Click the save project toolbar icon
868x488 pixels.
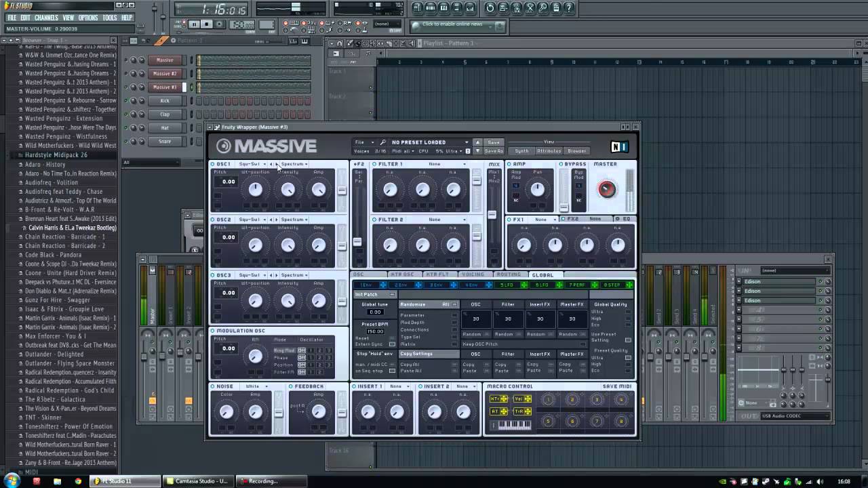[503, 8]
